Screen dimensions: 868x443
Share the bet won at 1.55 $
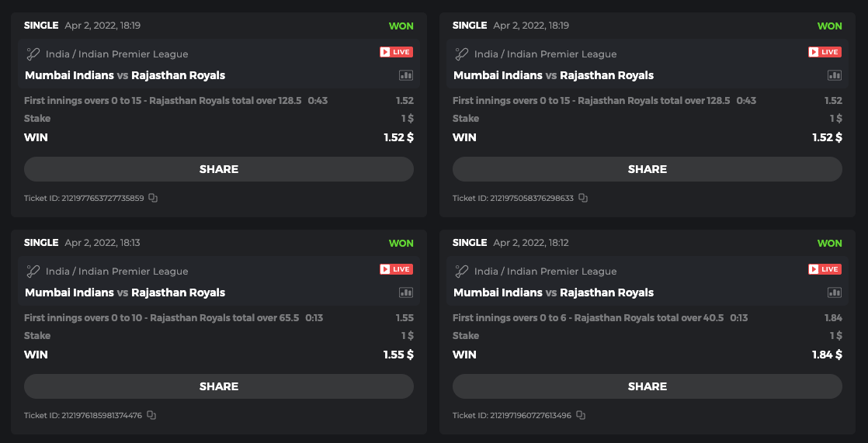point(219,386)
